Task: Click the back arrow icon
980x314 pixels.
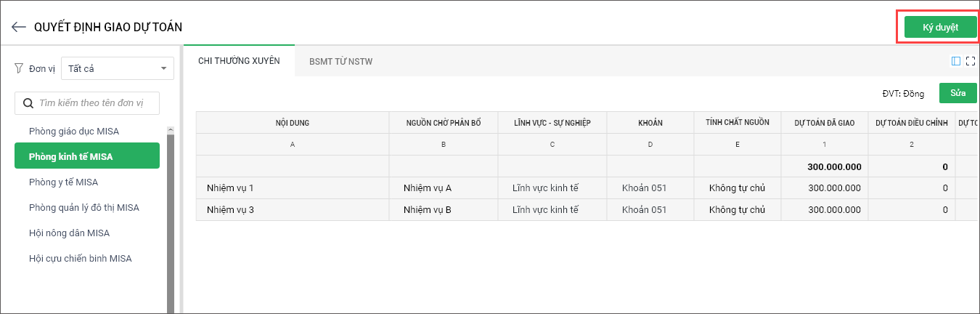Action: (19, 27)
